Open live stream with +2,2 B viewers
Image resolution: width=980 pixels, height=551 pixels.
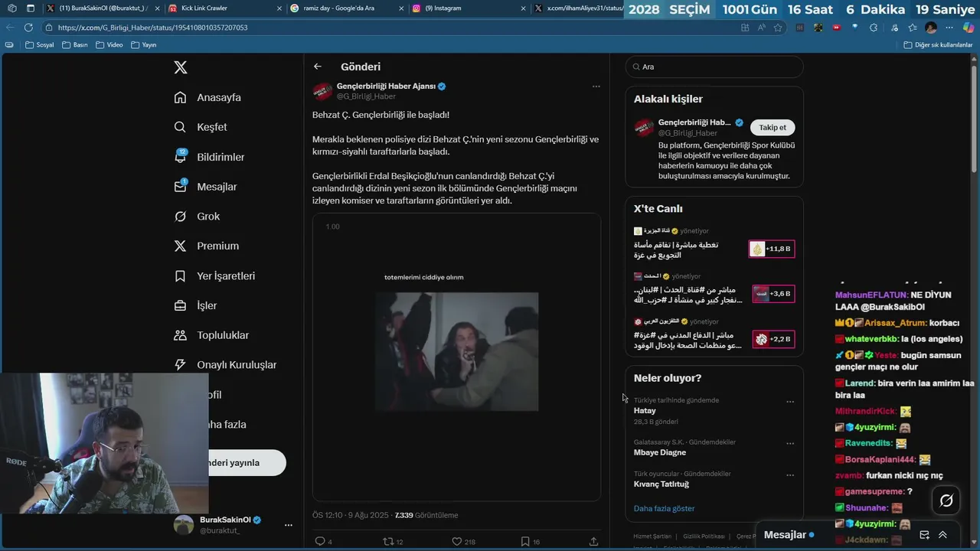714,335
